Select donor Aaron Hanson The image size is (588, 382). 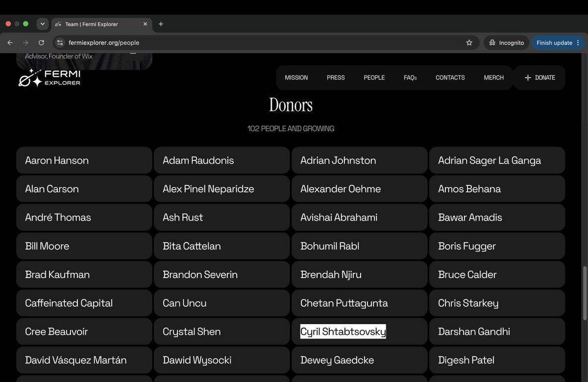[x=84, y=160]
